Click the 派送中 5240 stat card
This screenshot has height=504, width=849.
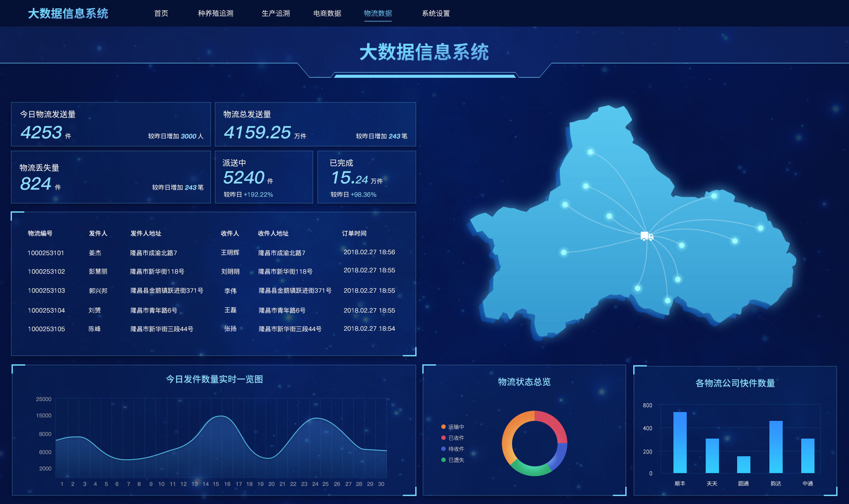pos(264,177)
